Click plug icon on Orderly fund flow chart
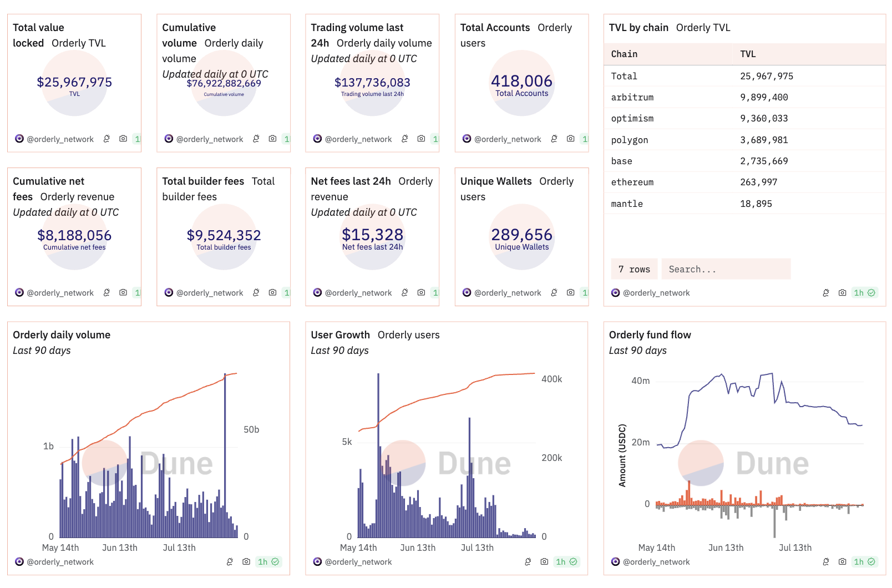892x588 pixels. click(825, 562)
